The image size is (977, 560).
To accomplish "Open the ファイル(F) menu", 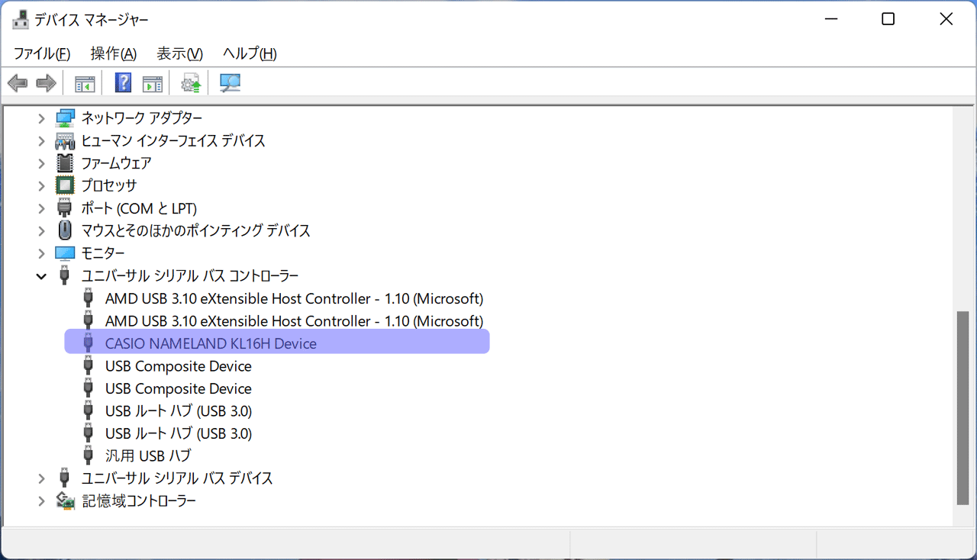I will tap(42, 53).
